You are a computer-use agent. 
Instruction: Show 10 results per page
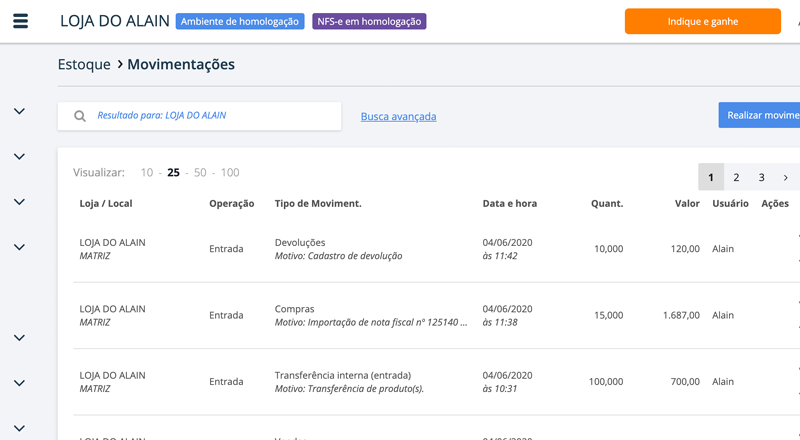click(x=147, y=173)
